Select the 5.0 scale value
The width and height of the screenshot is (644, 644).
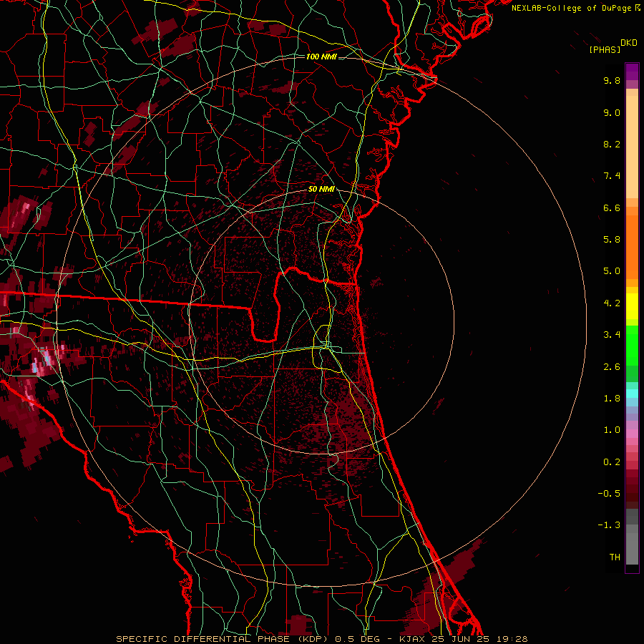point(612,271)
